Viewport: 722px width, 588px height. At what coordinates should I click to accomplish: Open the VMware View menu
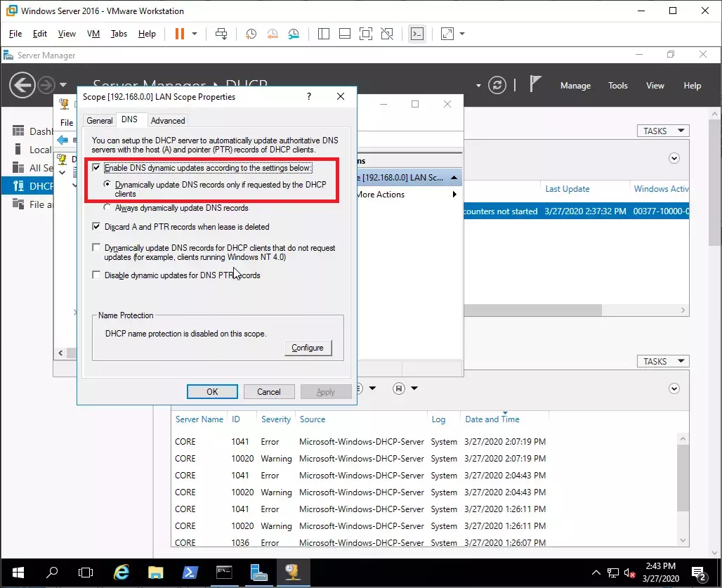67,34
